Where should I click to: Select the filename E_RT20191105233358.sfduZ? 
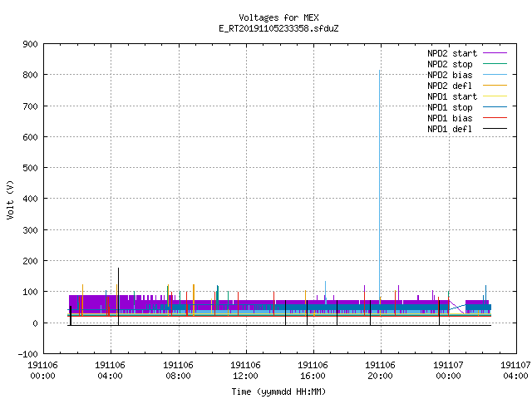278,28
